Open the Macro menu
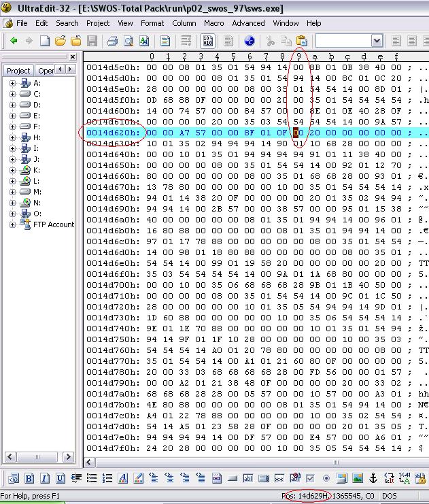Viewport: 429px width, 504px height. click(213, 23)
